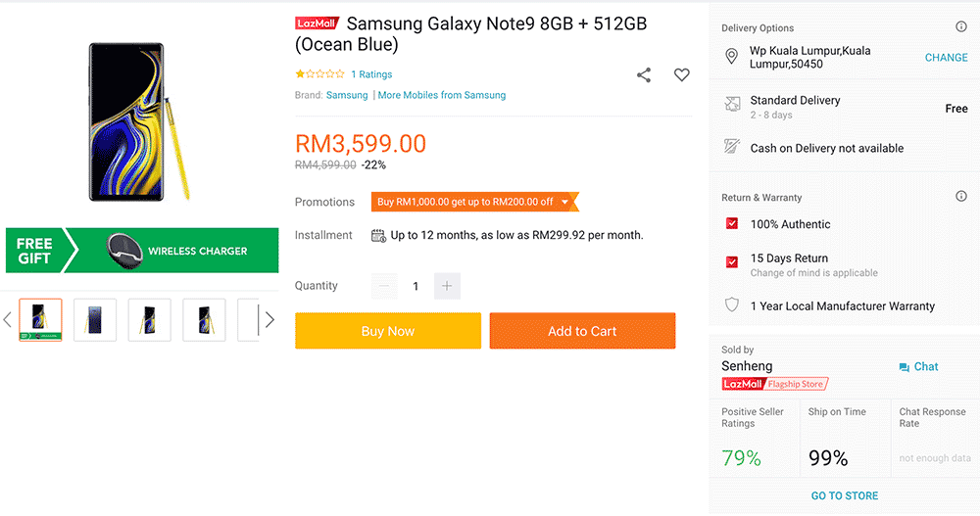Viewport: 980px width, 516px height.
Task: Click the location pin icon
Action: click(x=731, y=57)
